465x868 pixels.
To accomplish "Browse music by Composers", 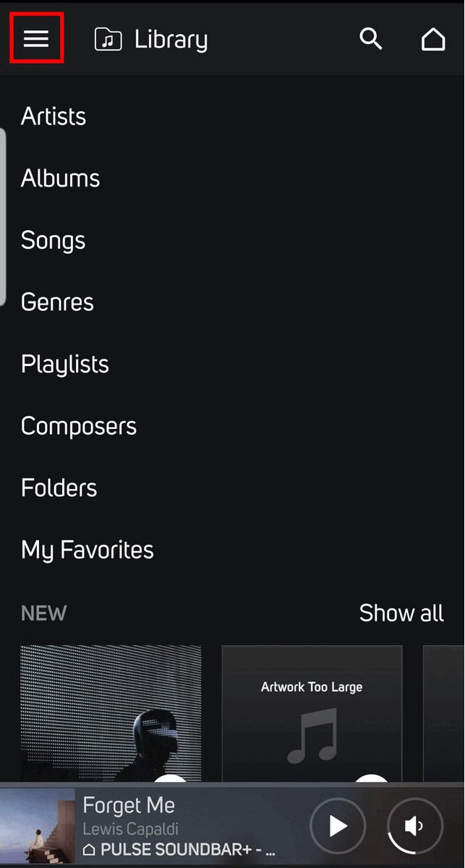I will 78,426.
